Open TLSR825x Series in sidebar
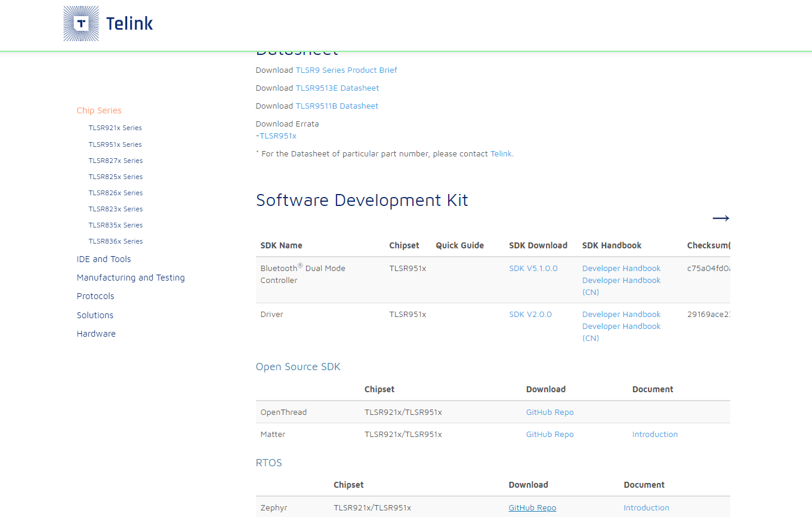812x517 pixels. 116,177
